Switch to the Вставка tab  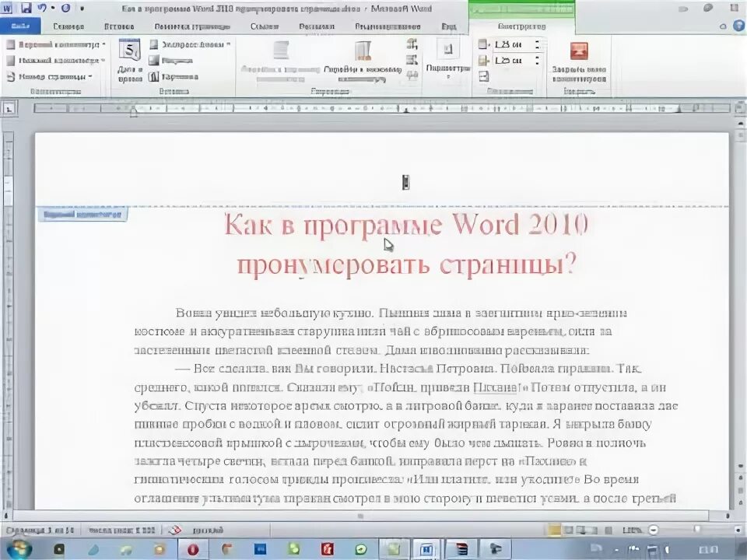pos(118,26)
